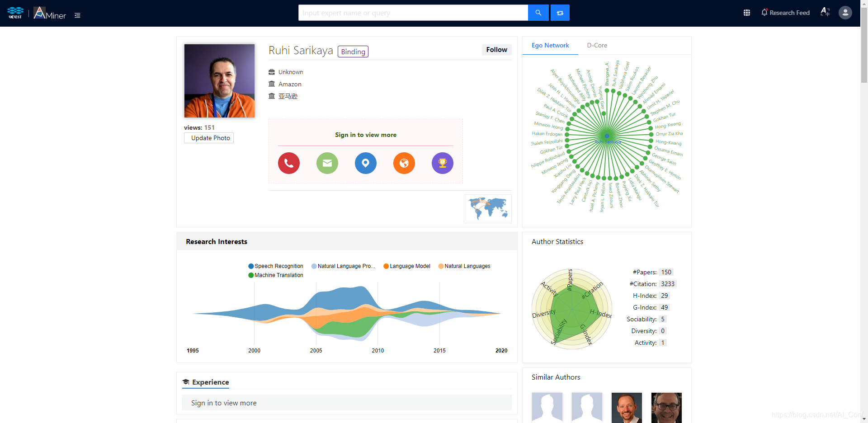Click the Follow button
Image resolution: width=868 pixels, height=423 pixels.
[x=496, y=50]
